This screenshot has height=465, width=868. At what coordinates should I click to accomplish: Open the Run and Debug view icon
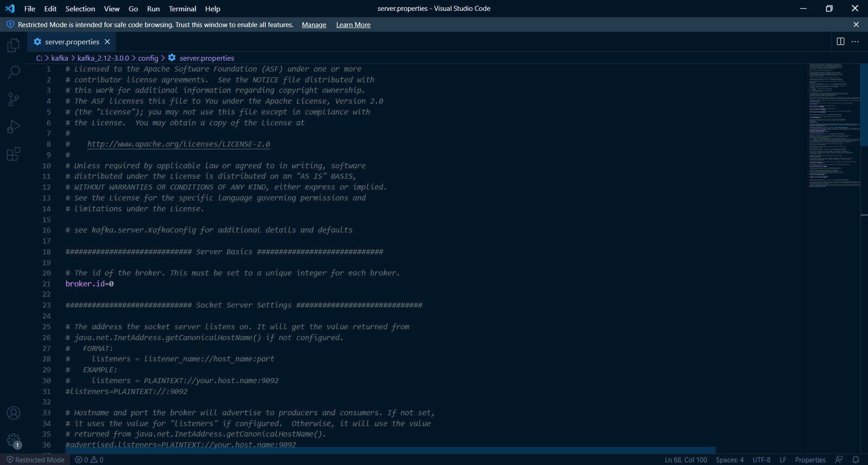coord(14,127)
